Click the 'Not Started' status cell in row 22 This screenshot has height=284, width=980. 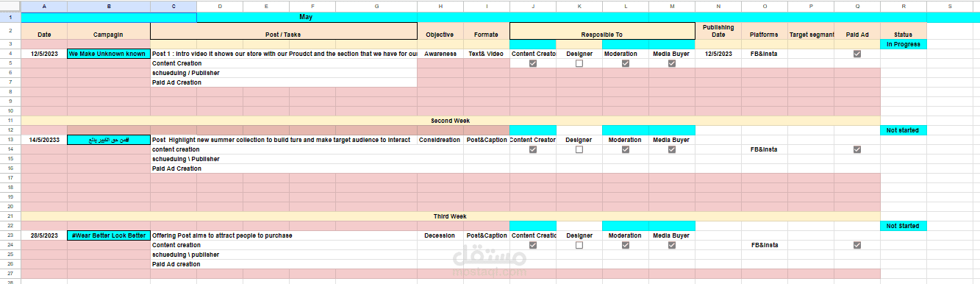coord(903,226)
